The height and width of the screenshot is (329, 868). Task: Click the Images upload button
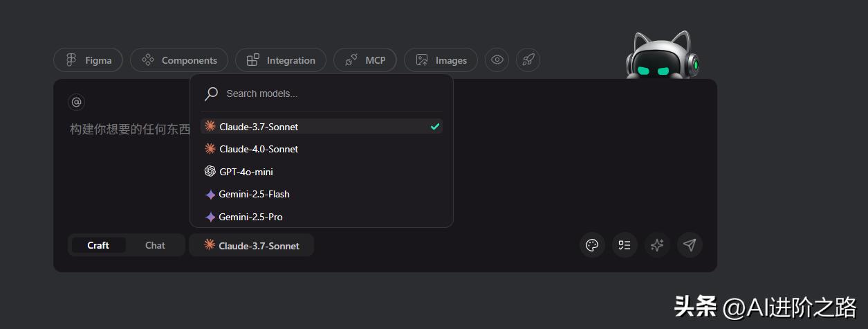pos(441,60)
